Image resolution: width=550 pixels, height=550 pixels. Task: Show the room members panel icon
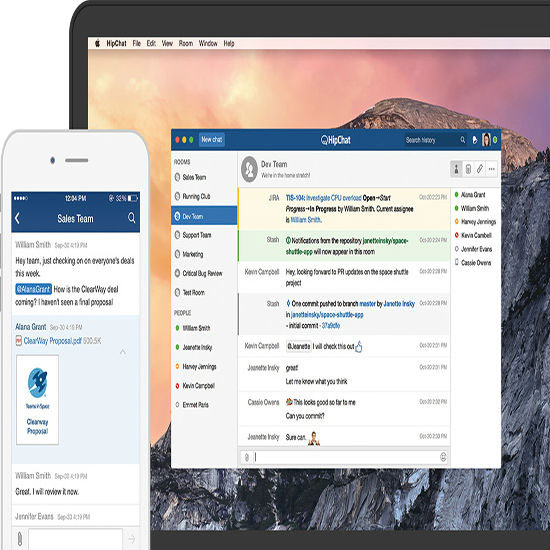[x=456, y=169]
